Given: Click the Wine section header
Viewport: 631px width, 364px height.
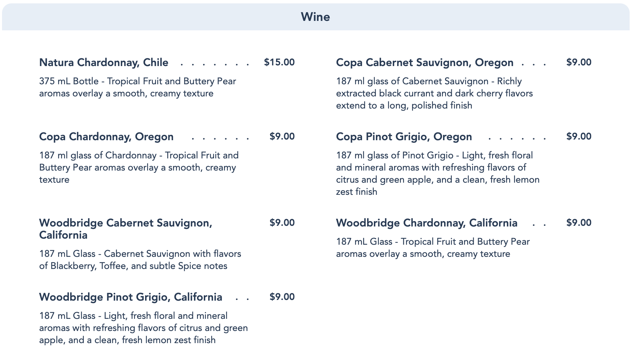Looking at the screenshot, I should point(315,17).
